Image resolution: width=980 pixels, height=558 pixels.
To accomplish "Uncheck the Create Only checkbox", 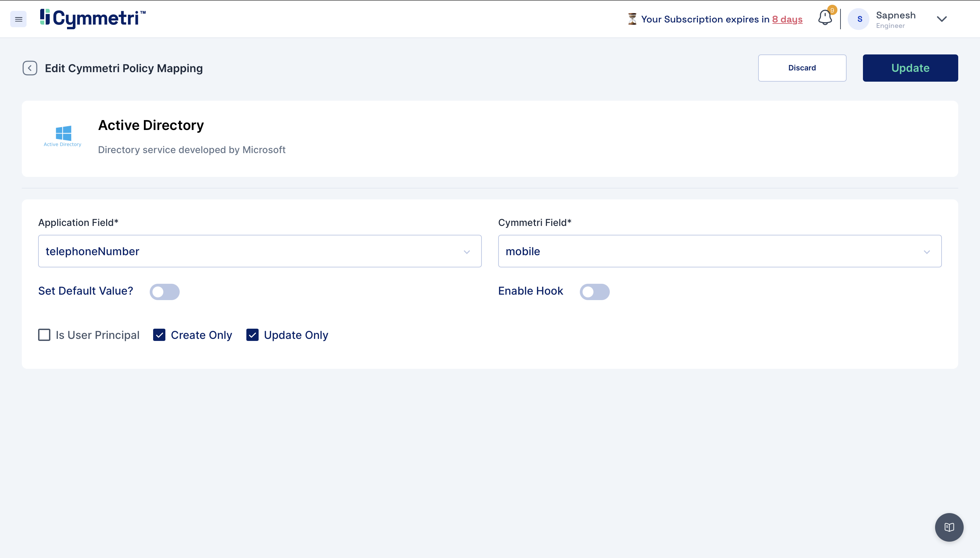I will (x=159, y=335).
